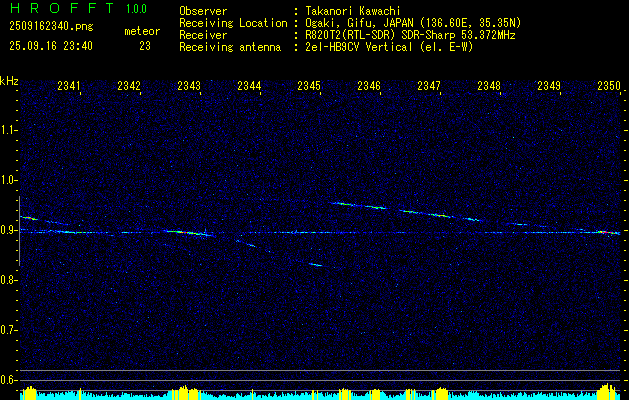Image resolution: width=629 pixels, height=400 pixels.
Task: Click the short echo below 0.9 kHz near 2345
Action: pyautogui.click(x=316, y=264)
